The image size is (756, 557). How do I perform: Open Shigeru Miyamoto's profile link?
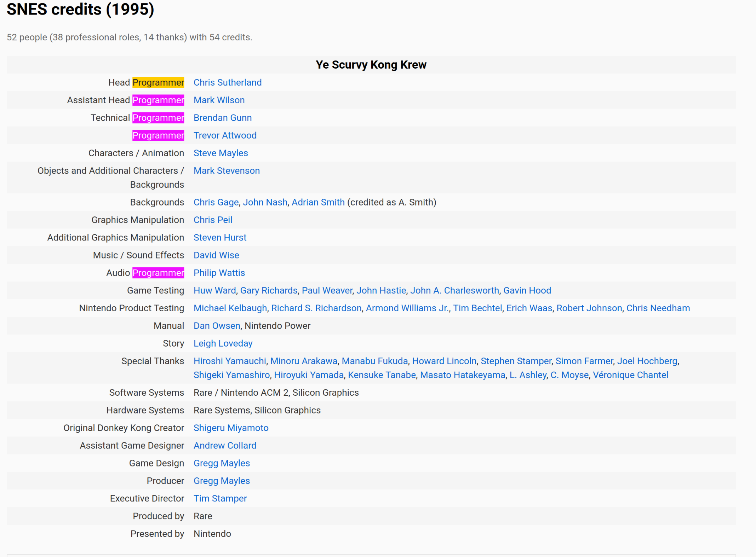coord(231,428)
